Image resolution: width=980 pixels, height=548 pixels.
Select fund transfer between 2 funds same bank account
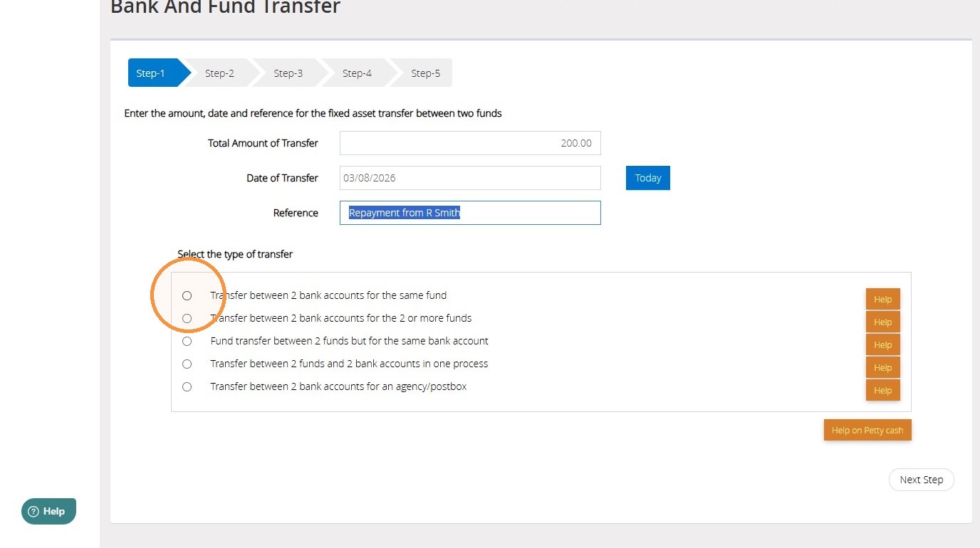click(x=187, y=341)
